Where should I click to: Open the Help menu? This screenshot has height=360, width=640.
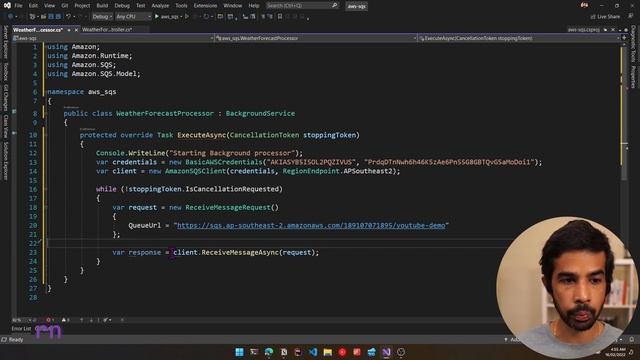253,6
